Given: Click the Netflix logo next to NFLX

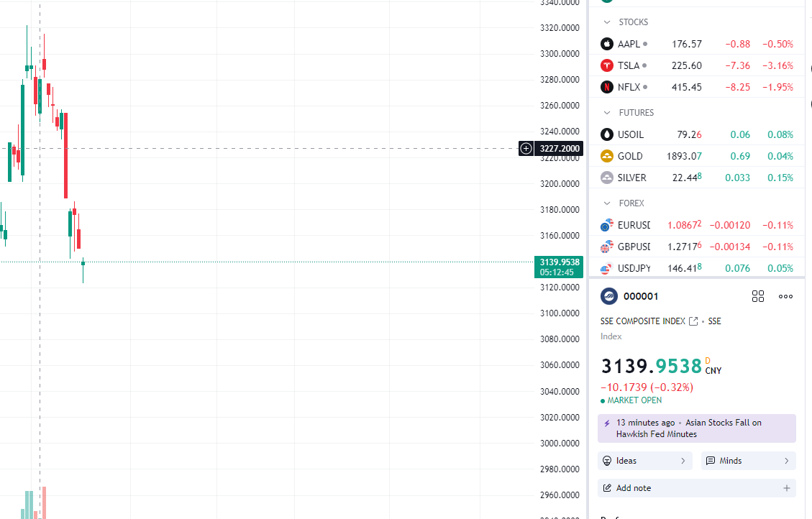Looking at the screenshot, I should 607,87.
